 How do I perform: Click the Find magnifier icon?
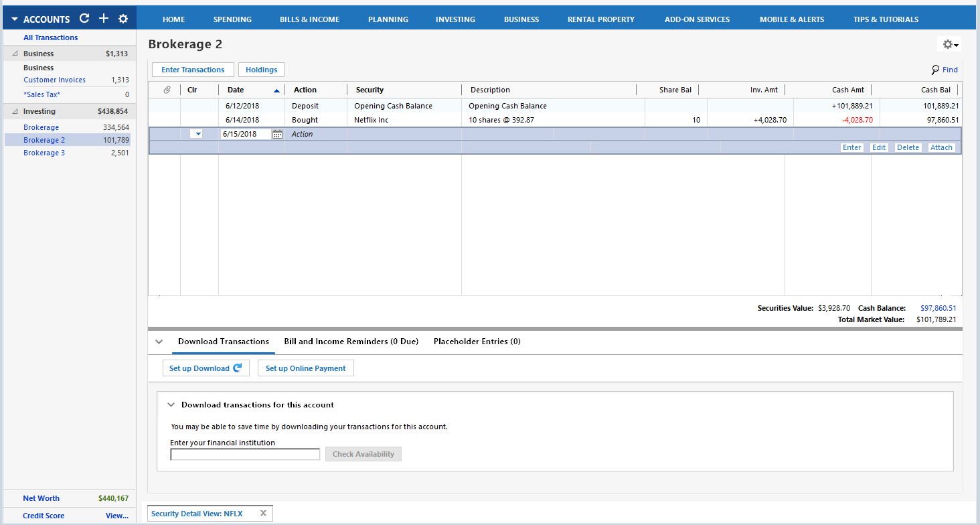[x=935, y=70]
